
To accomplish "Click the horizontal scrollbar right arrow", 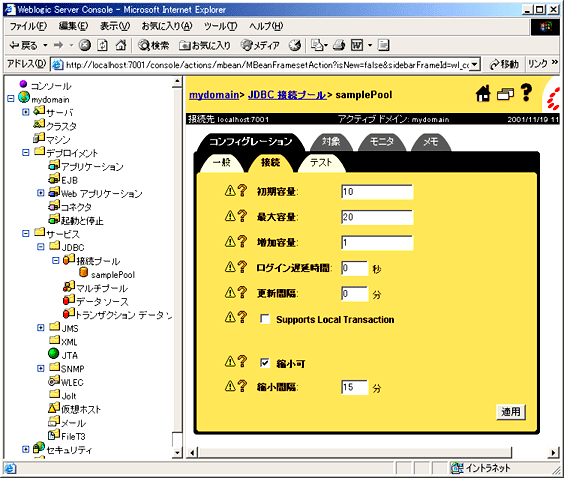I will click(x=553, y=452).
